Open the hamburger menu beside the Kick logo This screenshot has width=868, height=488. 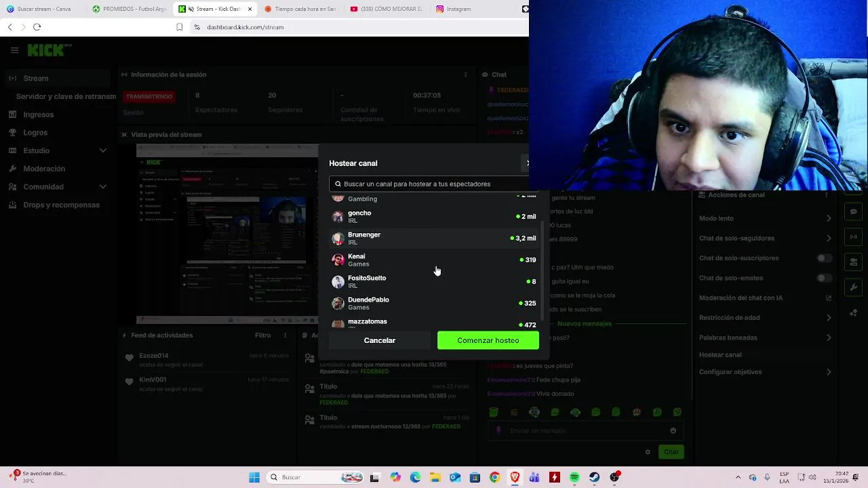click(x=14, y=50)
